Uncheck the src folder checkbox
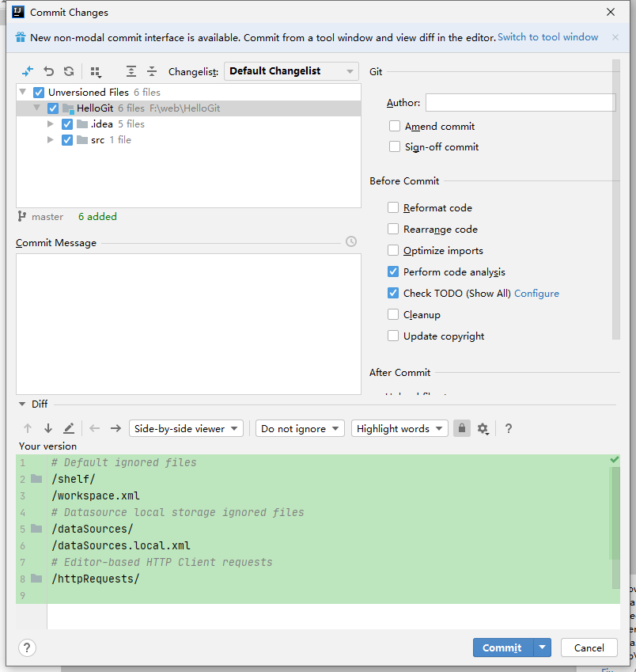 tap(66, 140)
